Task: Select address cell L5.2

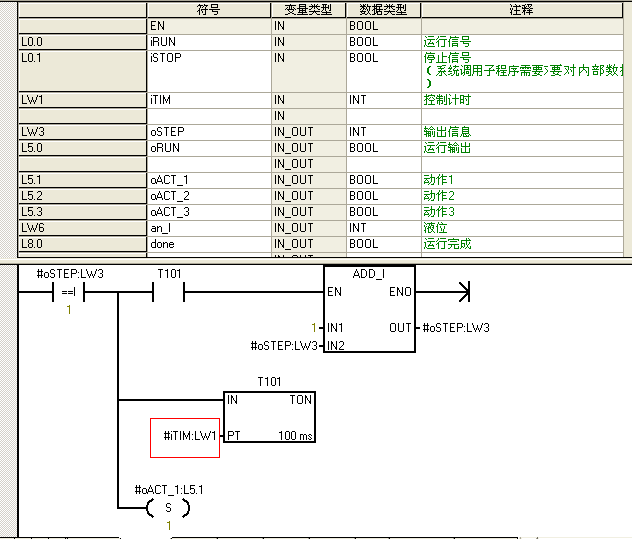Action: tap(82, 196)
